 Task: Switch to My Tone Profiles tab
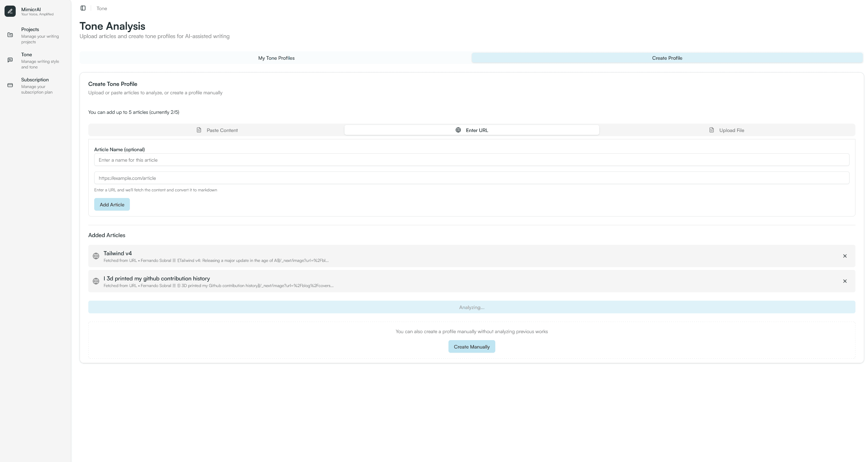click(x=276, y=58)
